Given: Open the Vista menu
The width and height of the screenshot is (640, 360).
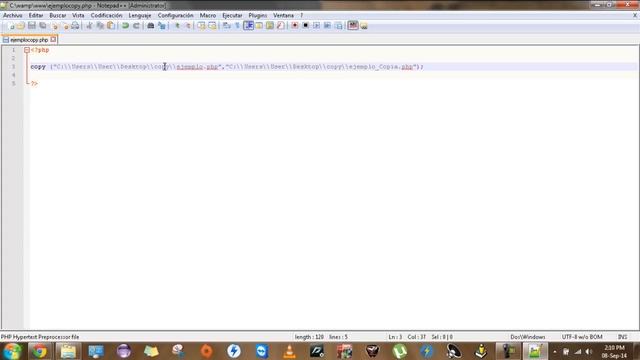Looking at the screenshot, I should tap(78, 16).
